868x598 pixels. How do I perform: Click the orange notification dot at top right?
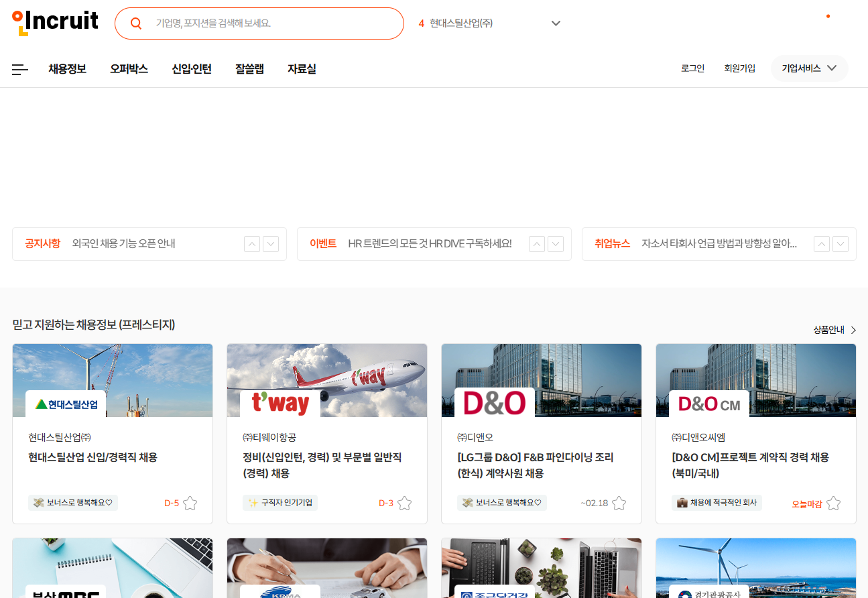pos(828,16)
